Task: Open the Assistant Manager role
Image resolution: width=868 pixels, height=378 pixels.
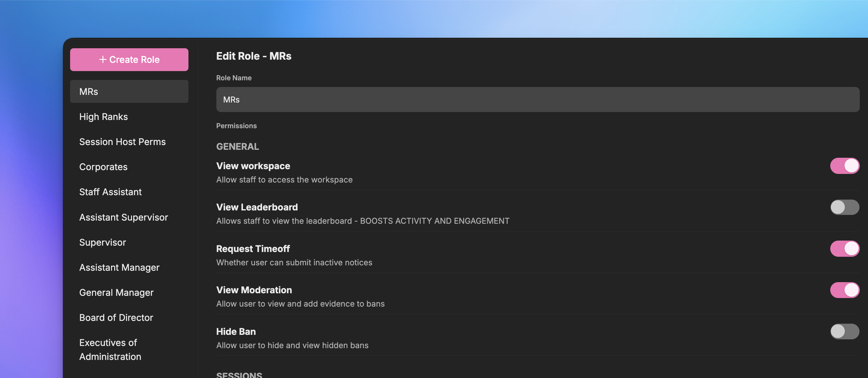Action: pos(119,268)
